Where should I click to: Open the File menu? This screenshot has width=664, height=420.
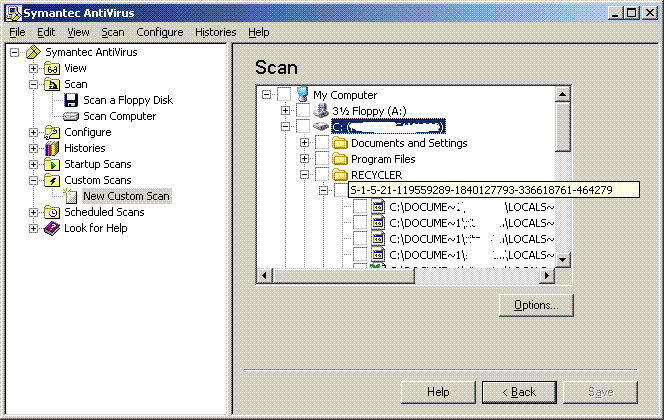[17, 32]
